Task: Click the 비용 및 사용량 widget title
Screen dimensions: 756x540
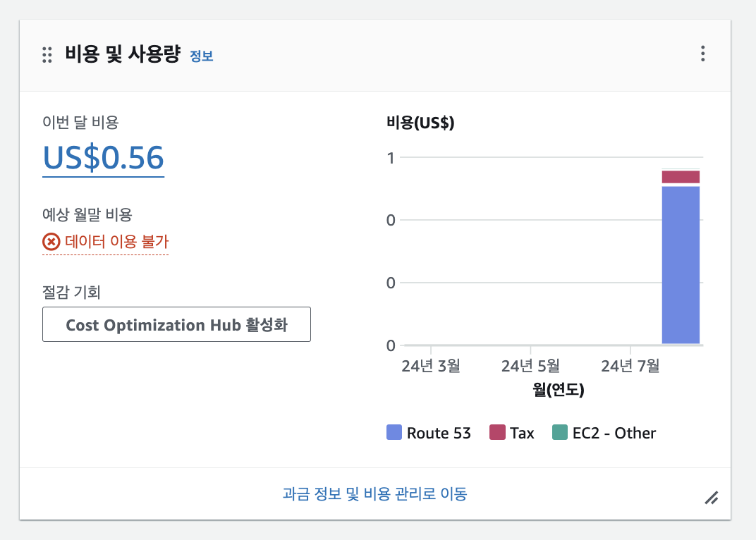Action: pos(123,54)
